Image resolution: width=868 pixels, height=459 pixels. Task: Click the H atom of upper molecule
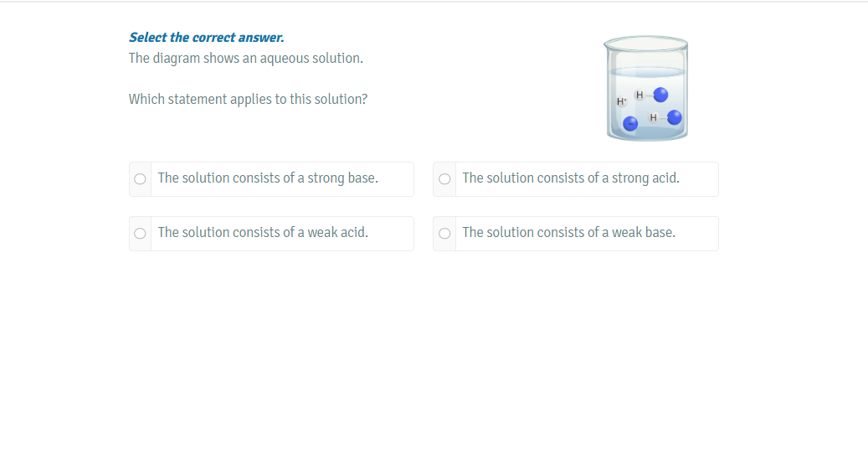click(640, 94)
